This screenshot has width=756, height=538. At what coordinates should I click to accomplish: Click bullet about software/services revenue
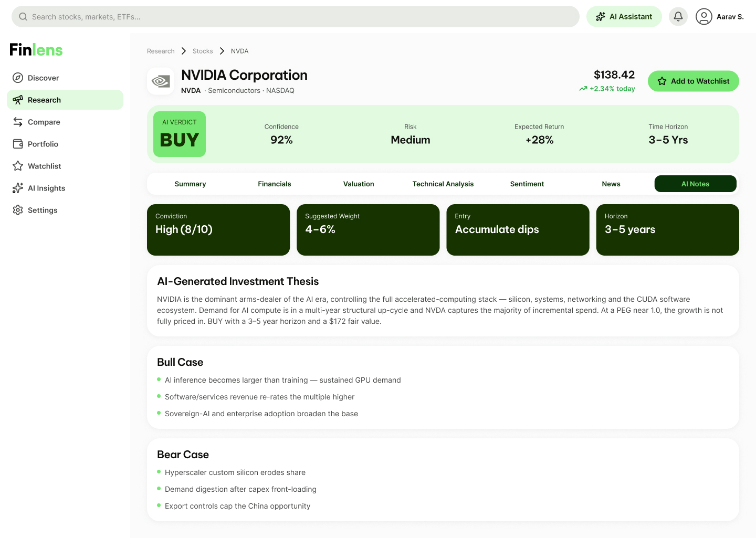point(259,397)
